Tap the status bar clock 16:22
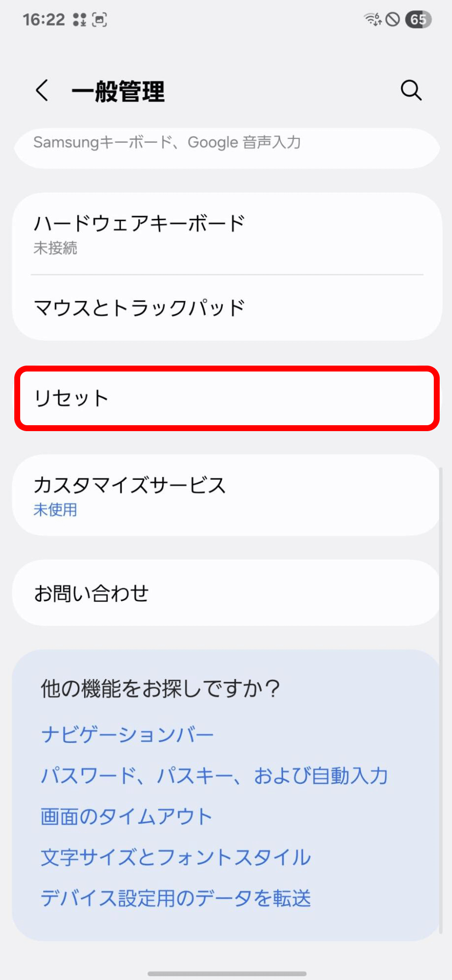Screen dimensions: 452x980 click(44, 20)
